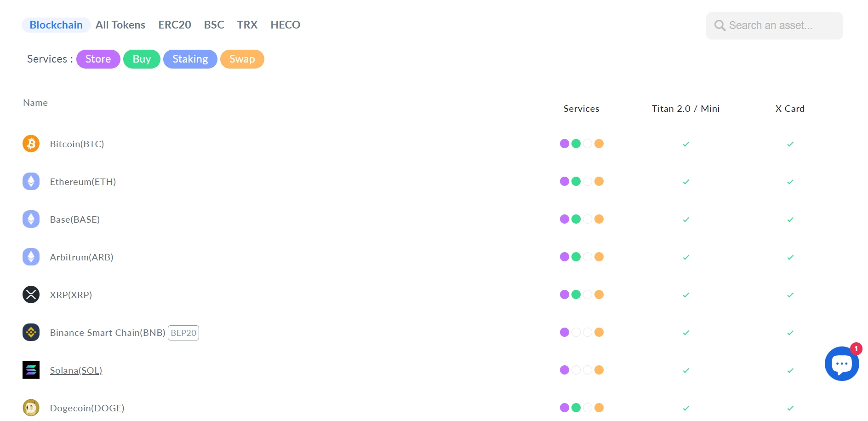Click the X Card checkmark for Solana
Image resolution: width=868 pixels, height=421 pixels.
790,370
